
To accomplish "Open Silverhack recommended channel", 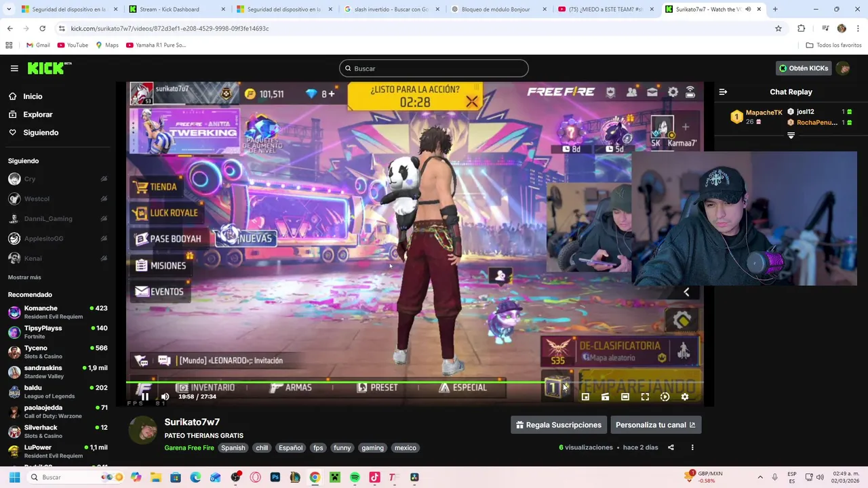I will click(58, 432).
